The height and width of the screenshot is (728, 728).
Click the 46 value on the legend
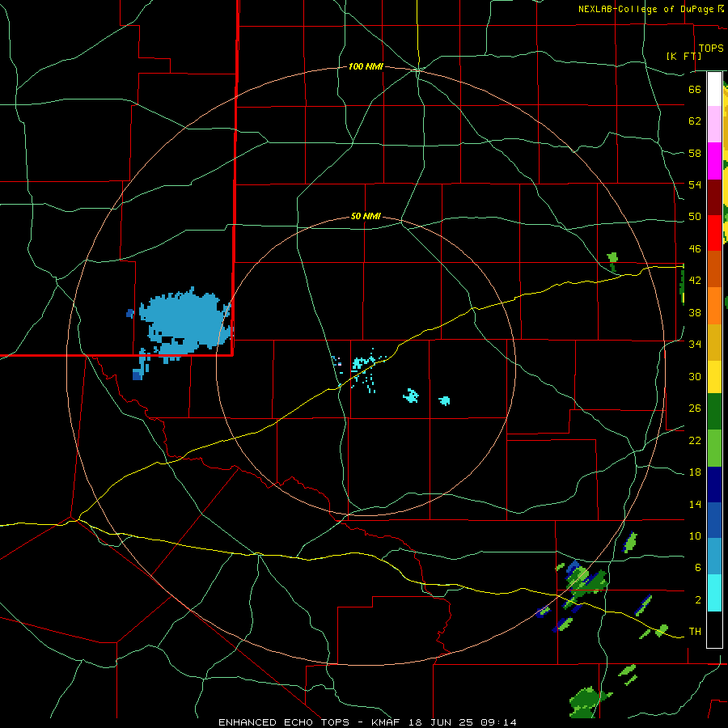pyautogui.click(x=695, y=249)
